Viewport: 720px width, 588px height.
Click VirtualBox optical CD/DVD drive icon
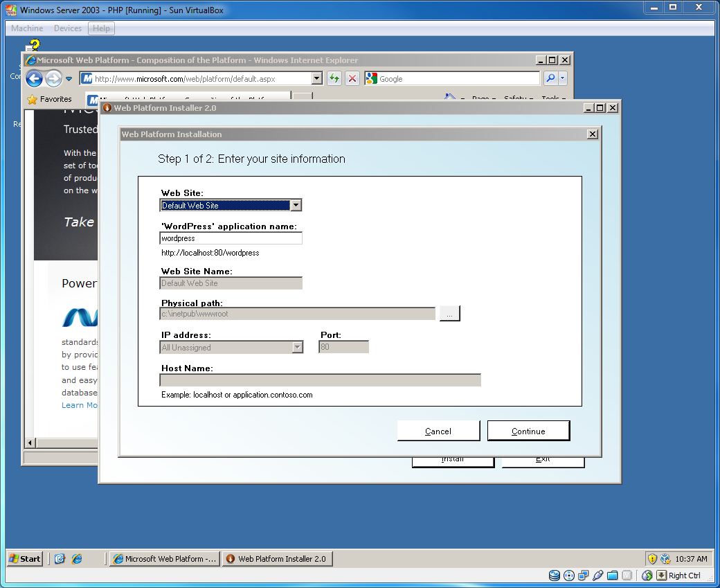568,575
